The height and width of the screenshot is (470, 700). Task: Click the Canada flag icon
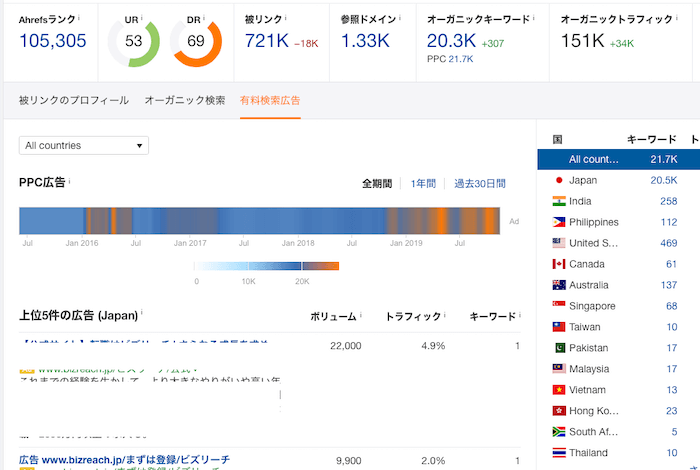[x=559, y=264]
